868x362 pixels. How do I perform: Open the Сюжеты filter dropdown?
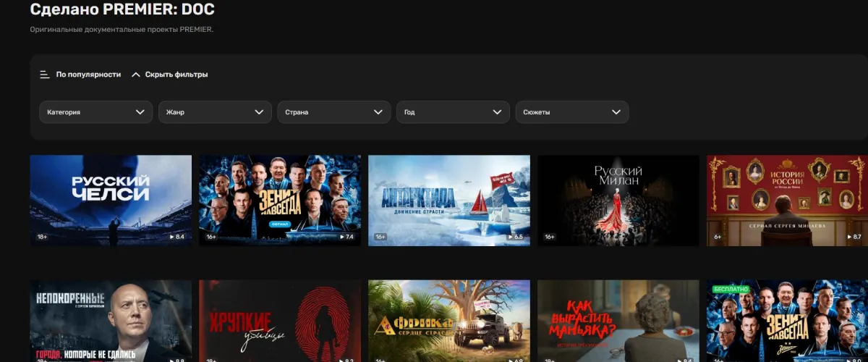(x=571, y=112)
